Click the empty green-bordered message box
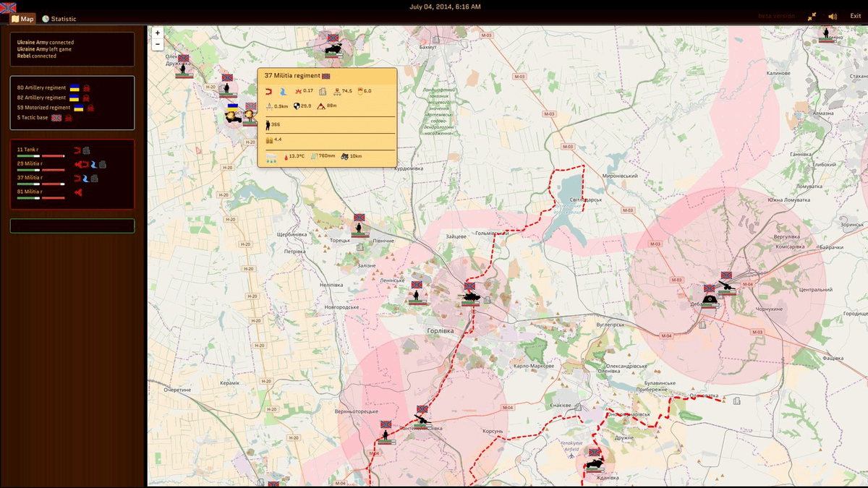 tap(72, 226)
